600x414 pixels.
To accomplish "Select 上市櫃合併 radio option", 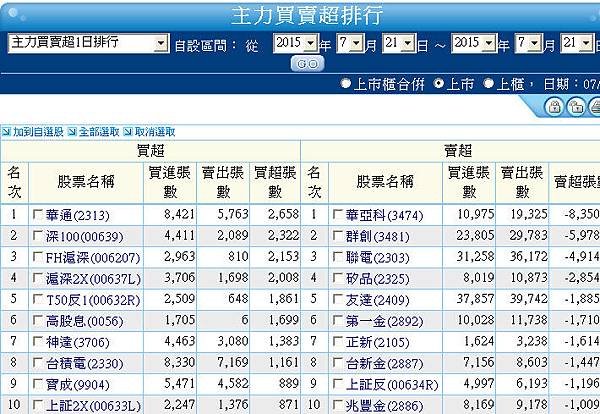I will tap(346, 83).
